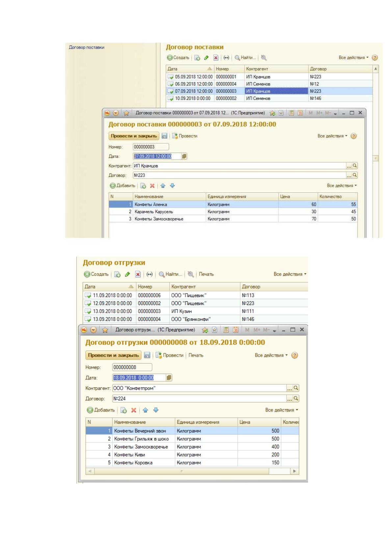Move row down with blue arrow in shipment form
Viewport: 392px width, 554px height.
(x=156, y=410)
